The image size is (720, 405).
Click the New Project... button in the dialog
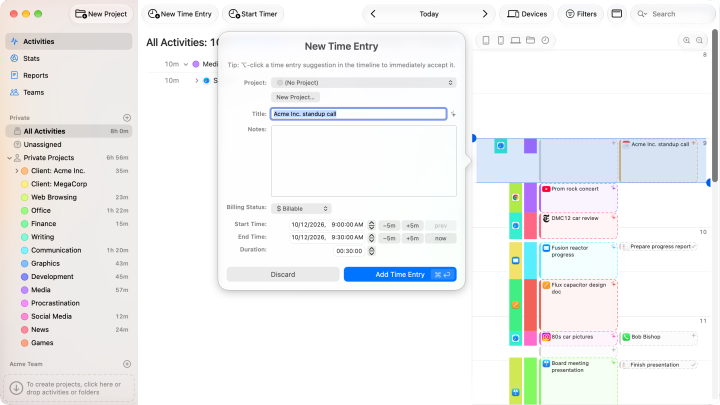click(x=295, y=97)
